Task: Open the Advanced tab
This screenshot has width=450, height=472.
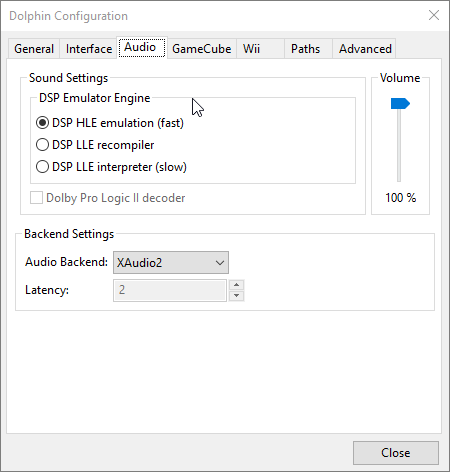Action: point(364,49)
